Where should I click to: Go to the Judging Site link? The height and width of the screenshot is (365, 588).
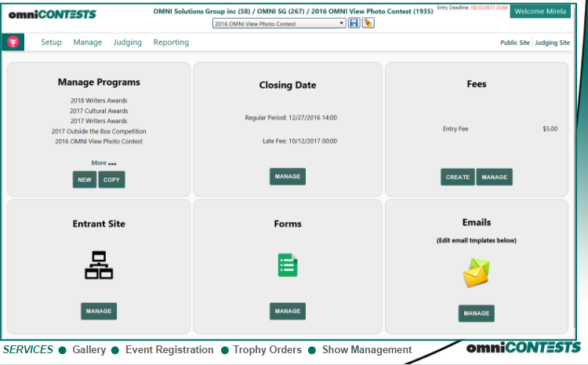pyautogui.click(x=552, y=43)
